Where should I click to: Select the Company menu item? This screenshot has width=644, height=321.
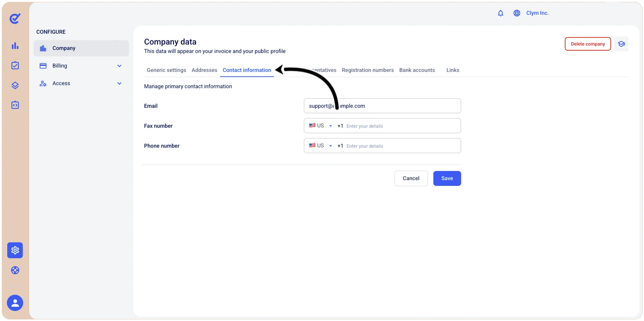(x=81, y=48)
